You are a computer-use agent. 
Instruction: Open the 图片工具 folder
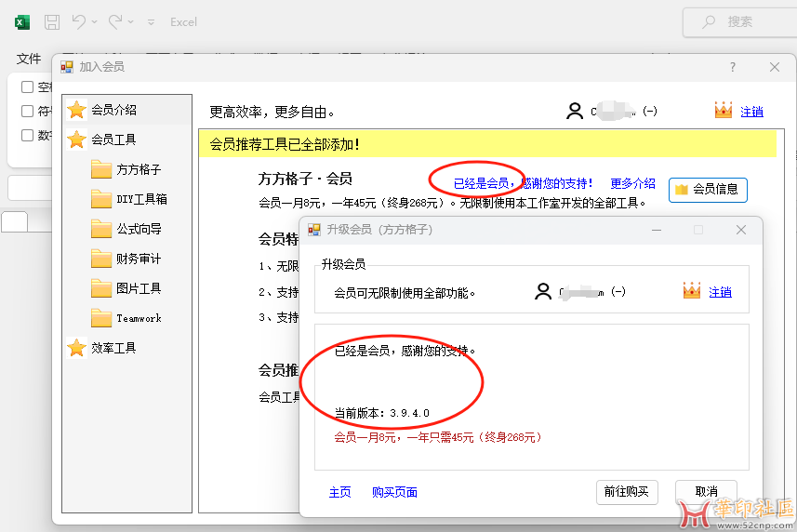(x=138, y=288)
